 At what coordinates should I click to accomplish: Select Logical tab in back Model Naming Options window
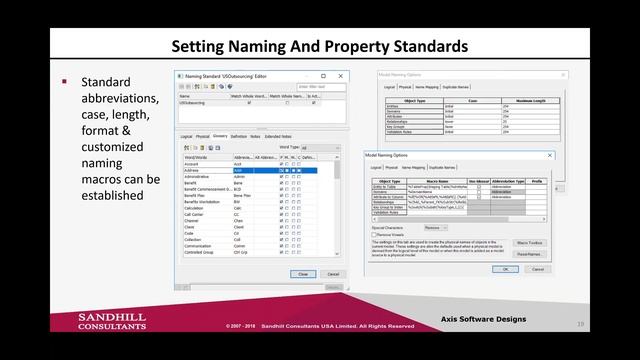(x=389, y=87)
